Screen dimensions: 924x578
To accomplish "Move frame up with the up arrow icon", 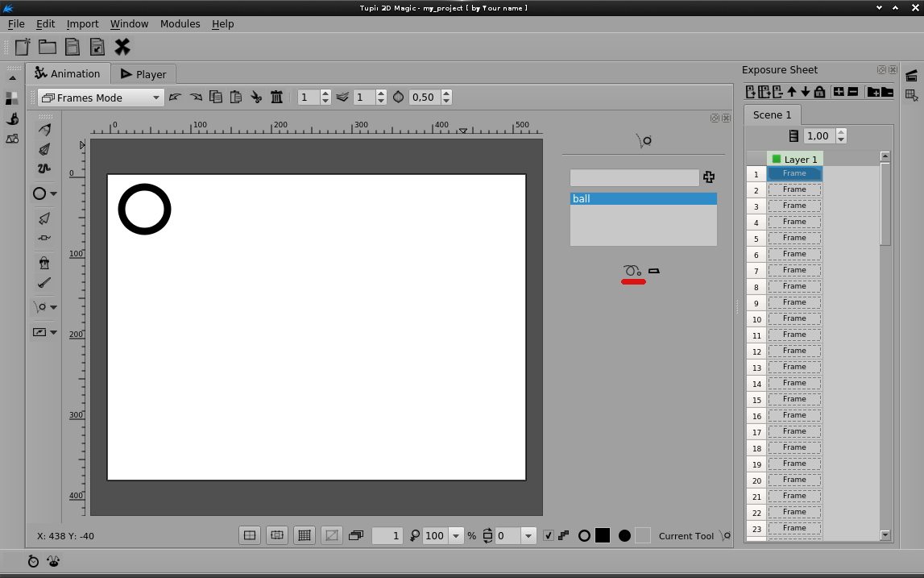I will coord(792,92).
